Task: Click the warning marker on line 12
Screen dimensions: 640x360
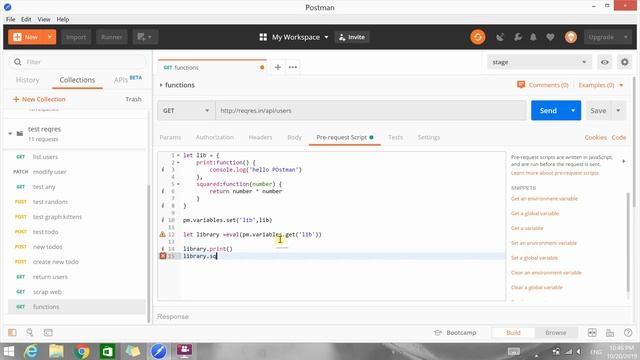Action: [162, 234]
